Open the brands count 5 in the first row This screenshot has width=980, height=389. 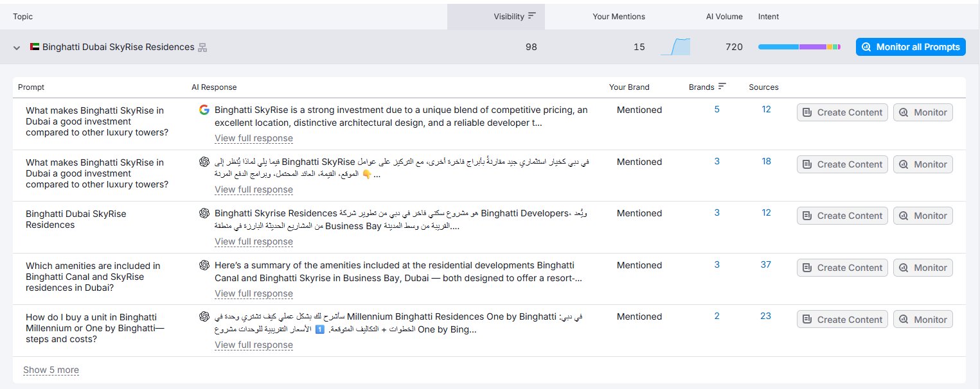(x=717, y=110)
